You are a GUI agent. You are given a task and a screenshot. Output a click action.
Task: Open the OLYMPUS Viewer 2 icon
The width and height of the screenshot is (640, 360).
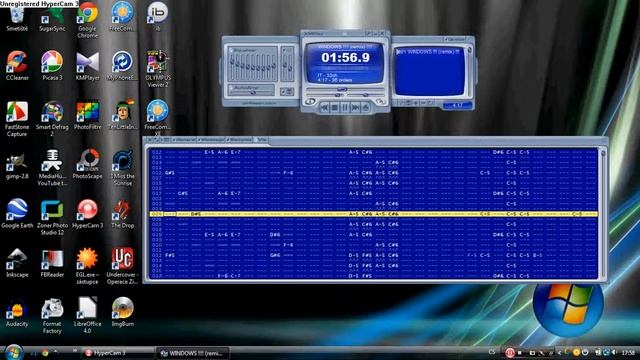(x=158, y=69)
